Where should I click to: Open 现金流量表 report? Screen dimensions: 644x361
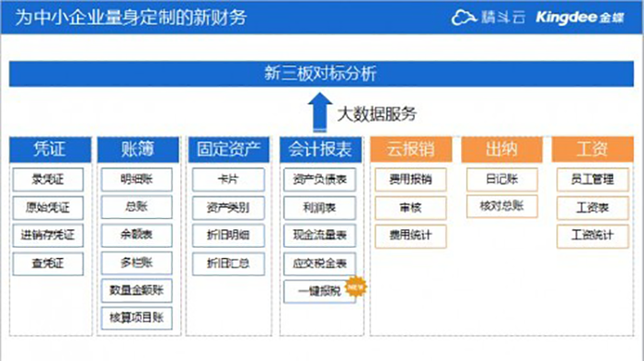[320, 235]
